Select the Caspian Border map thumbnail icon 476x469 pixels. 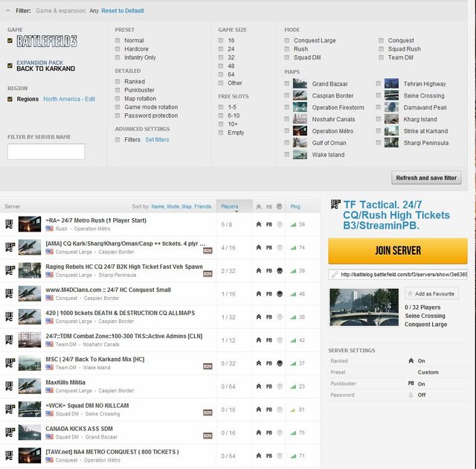[x=300, y=95]
